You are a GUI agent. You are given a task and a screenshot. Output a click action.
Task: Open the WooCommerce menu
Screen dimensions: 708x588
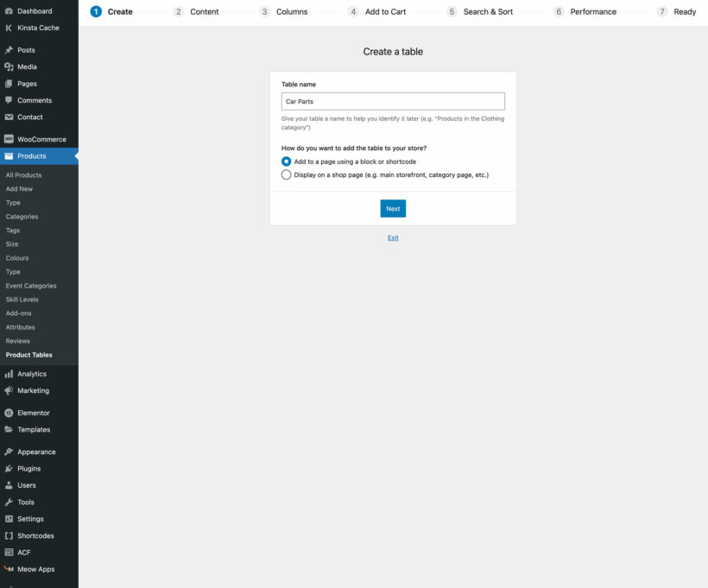point(40,138)
